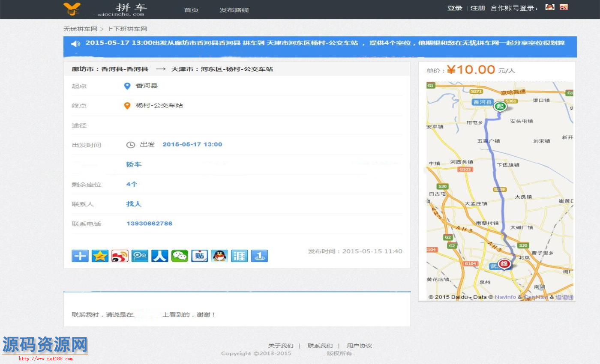Click the 联系我时 reminder note text

coord(144,315)
